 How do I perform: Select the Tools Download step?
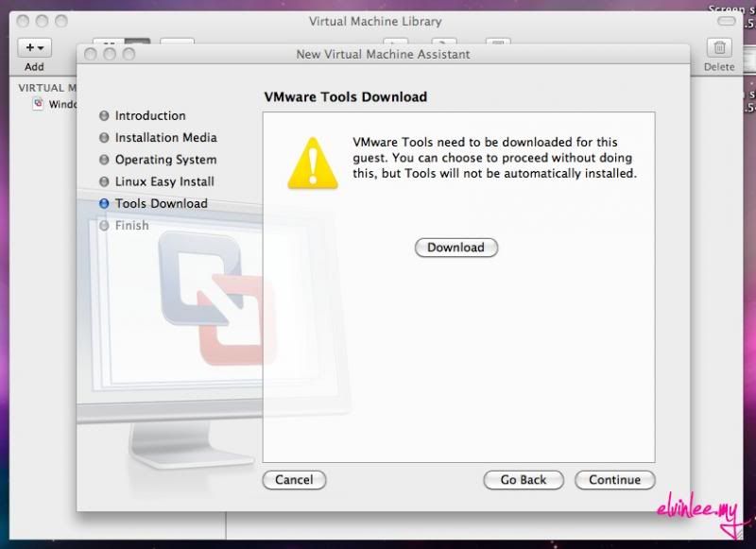point(153,203)
